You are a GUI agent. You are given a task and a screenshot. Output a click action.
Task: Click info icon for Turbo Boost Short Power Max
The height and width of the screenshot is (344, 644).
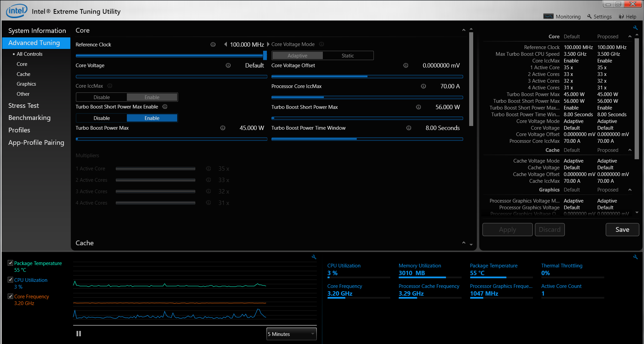point(418,107)
